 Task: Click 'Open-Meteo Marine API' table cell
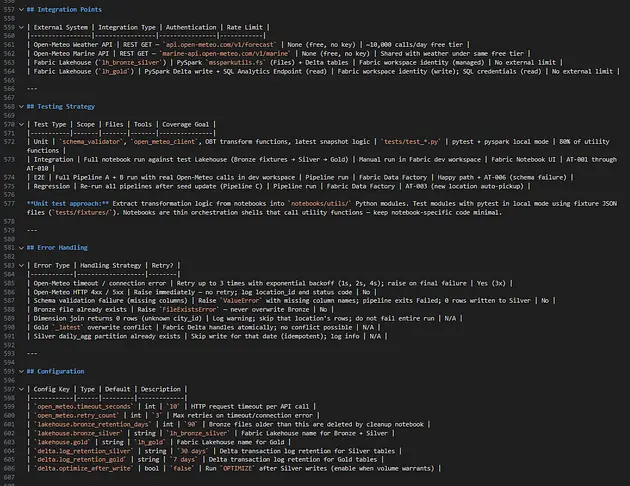(x=71, y=53)
